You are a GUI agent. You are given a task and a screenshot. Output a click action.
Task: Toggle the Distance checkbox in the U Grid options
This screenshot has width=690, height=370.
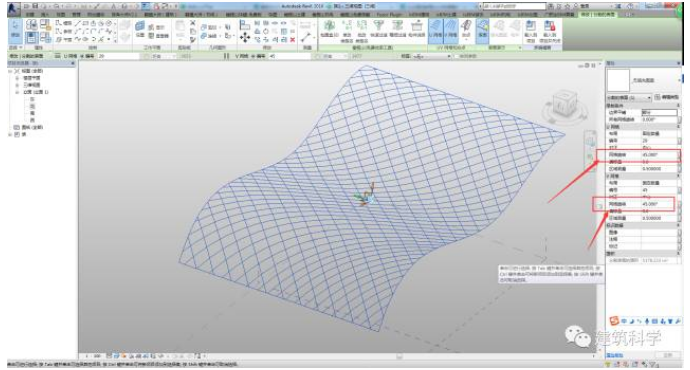[x=147, y=56]
